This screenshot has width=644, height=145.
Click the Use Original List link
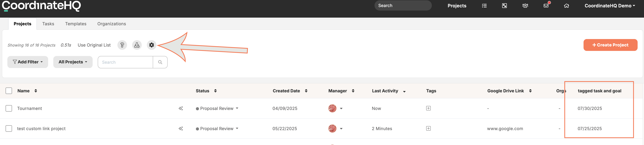[94, 45]
